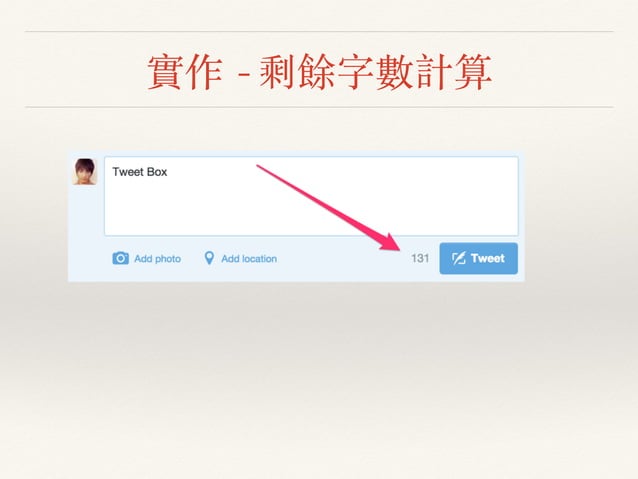Click the 剩餘字數 characters in the title
The height and width of the screenshot is (479, 638).
click(x=336, y=72)
